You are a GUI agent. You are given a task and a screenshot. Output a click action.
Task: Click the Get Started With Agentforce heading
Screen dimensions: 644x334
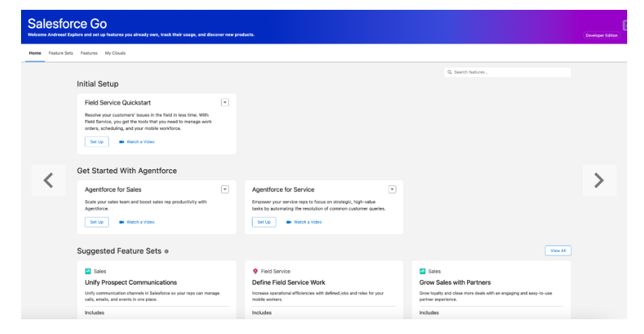pyautogui.click(x=127, y=171)
